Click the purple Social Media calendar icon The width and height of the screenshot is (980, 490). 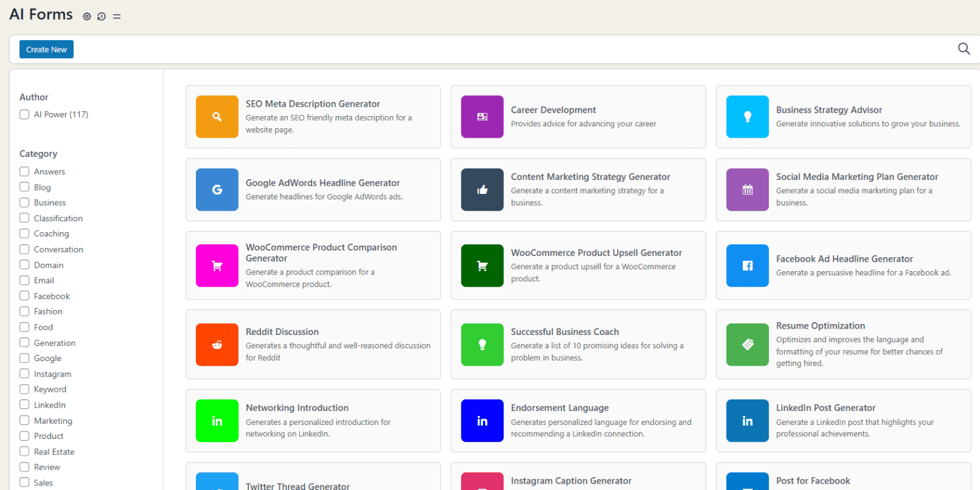click(747, 189)
